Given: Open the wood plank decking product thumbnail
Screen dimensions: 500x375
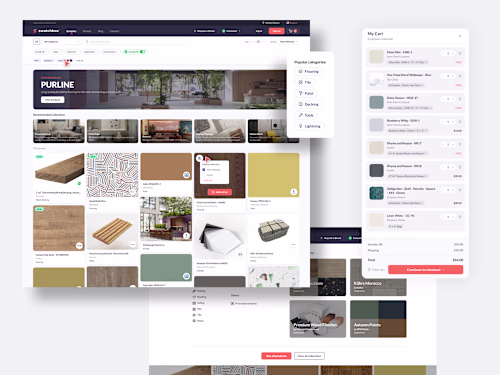Looking at the screenshot, I should coord(59,169).
